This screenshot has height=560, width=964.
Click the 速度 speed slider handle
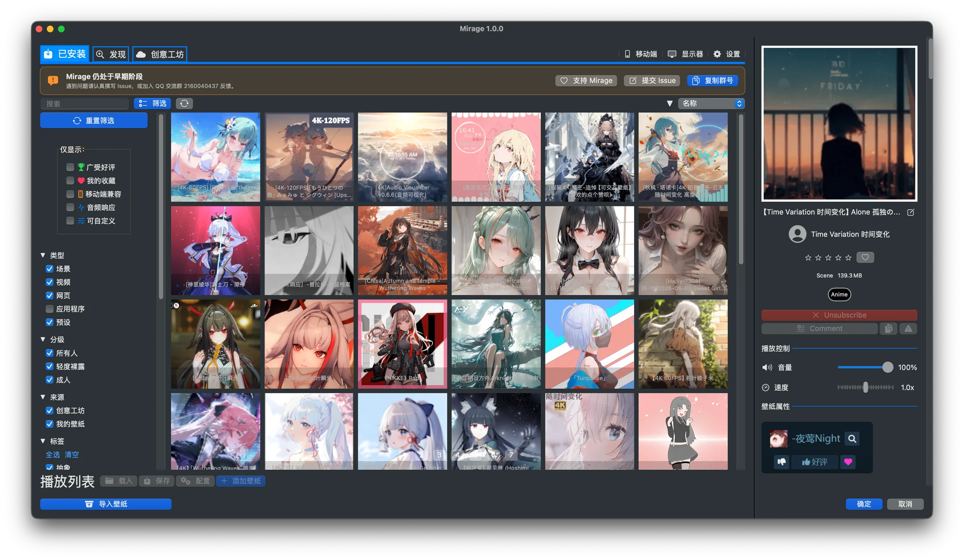(865, 387)
